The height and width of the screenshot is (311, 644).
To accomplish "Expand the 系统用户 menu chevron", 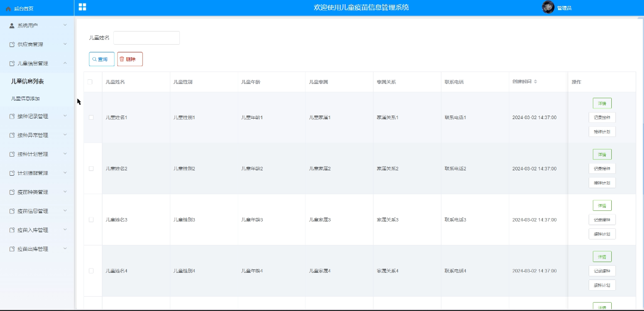I will tap(65, 25).
